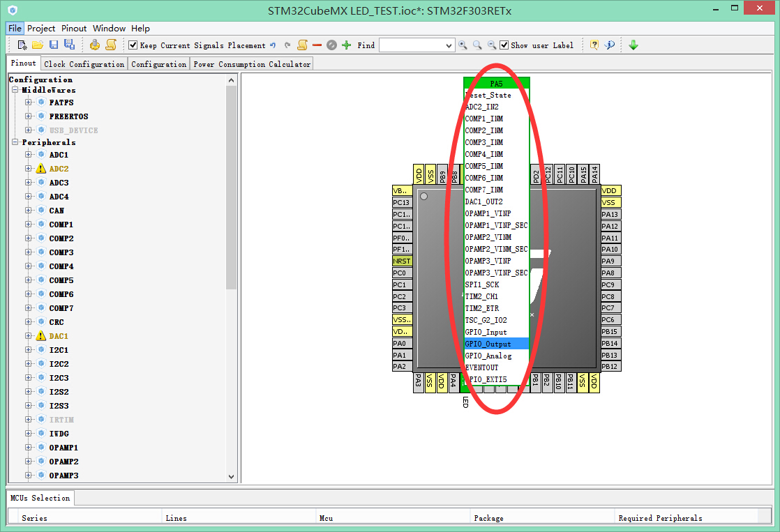This screenshot has height=532, width=780.
Task: Expand the FATFS tree node
Action: click(x=29, y=102)
